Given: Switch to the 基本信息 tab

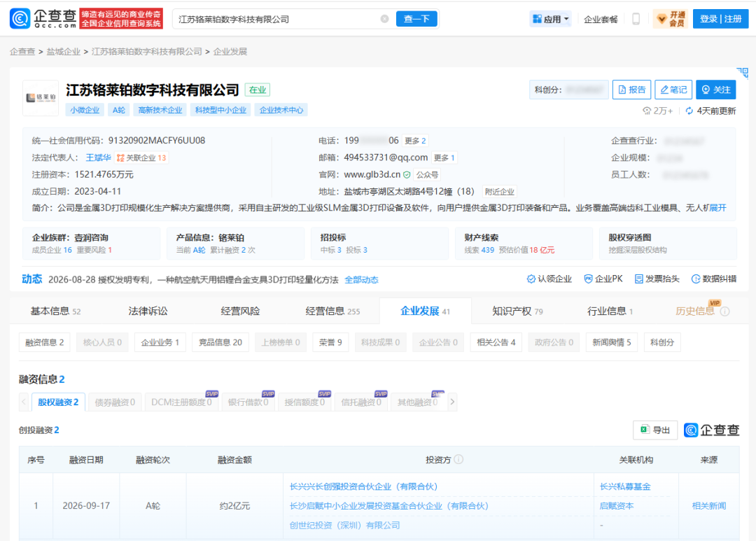Looking at the screenshot, I should [x=55, y=311].
